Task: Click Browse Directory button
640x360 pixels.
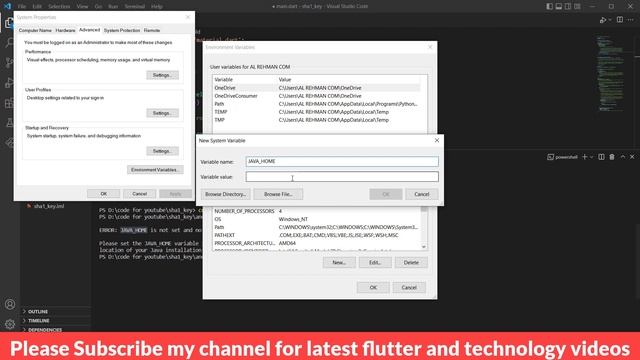Action: click(225, 194)
